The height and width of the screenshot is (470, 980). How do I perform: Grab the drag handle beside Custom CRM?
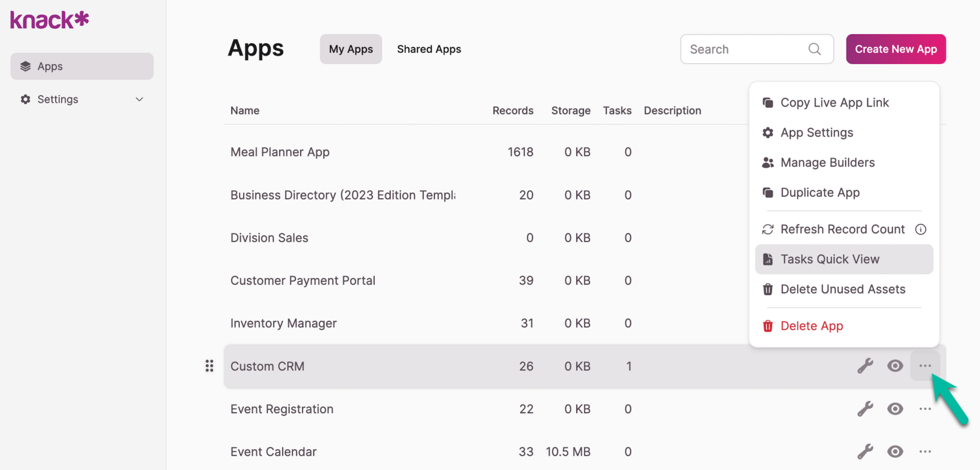209,366
